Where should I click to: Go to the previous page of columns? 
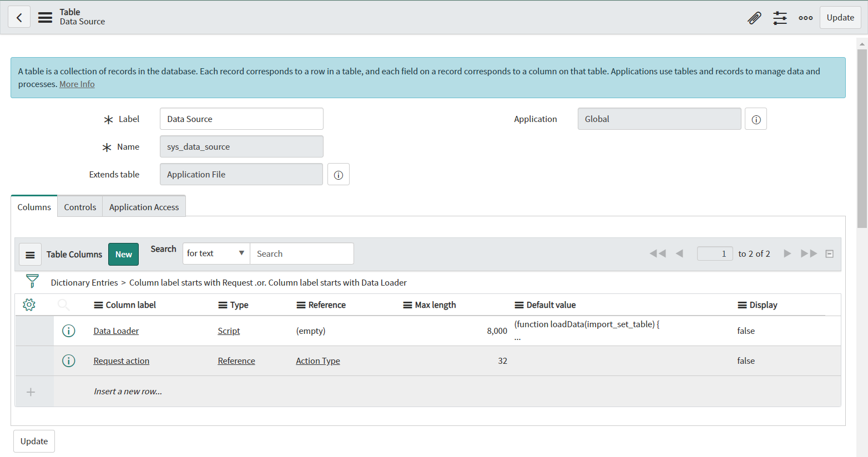pos(679,253)
